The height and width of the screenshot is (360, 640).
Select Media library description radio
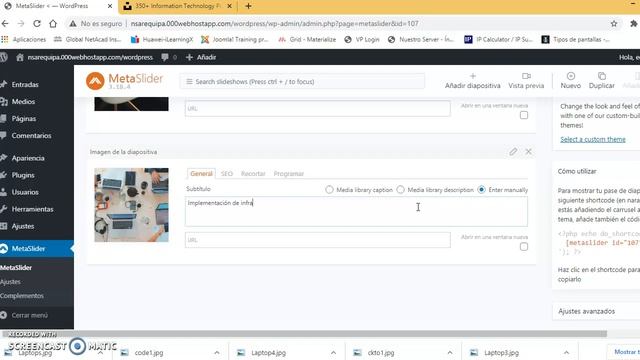pyautogui.click(x=400, y=190)
